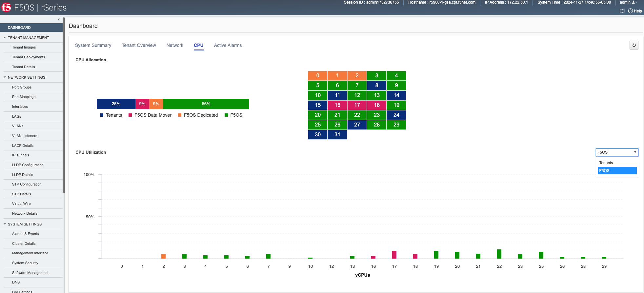The width and height of the screenshot is (644, 293).
Task: Select vCPU cell 0 in the grid
Action: pos(318,76)
